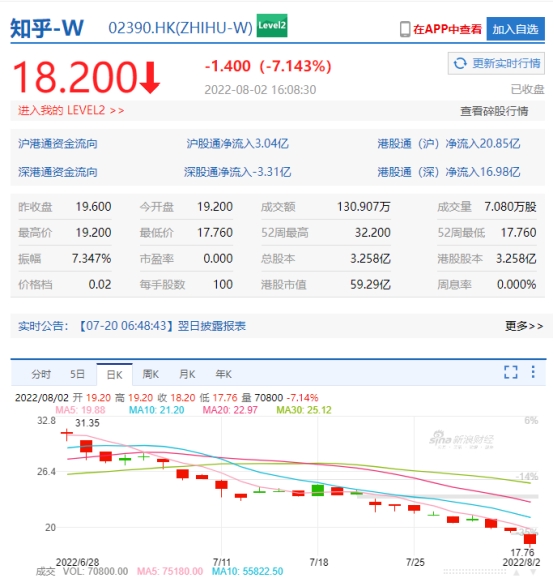Open 港股通（沪）净流入20.85亿 link
The width and height of the screenshot is (554, 578).
(x=449, y=144)
